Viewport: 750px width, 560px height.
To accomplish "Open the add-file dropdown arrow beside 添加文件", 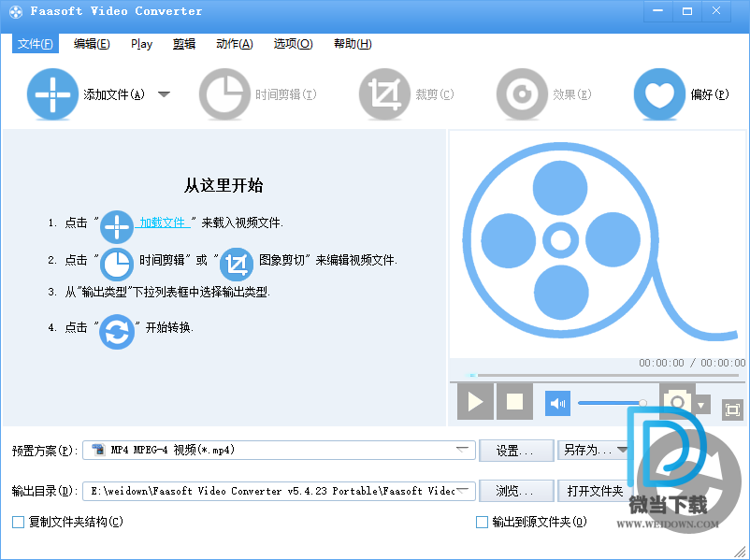I will [164, 94].
